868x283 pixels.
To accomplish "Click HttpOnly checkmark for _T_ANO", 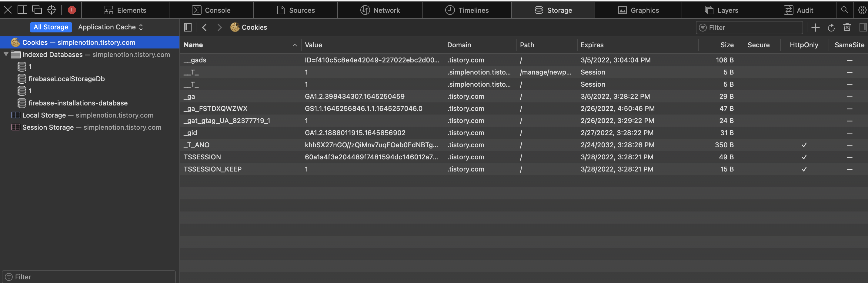I will (804, 145).
